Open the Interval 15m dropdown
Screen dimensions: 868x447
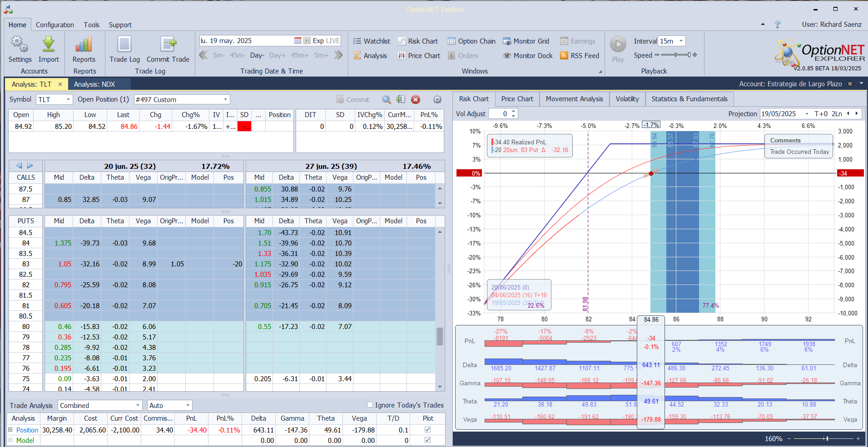[681, 41]
